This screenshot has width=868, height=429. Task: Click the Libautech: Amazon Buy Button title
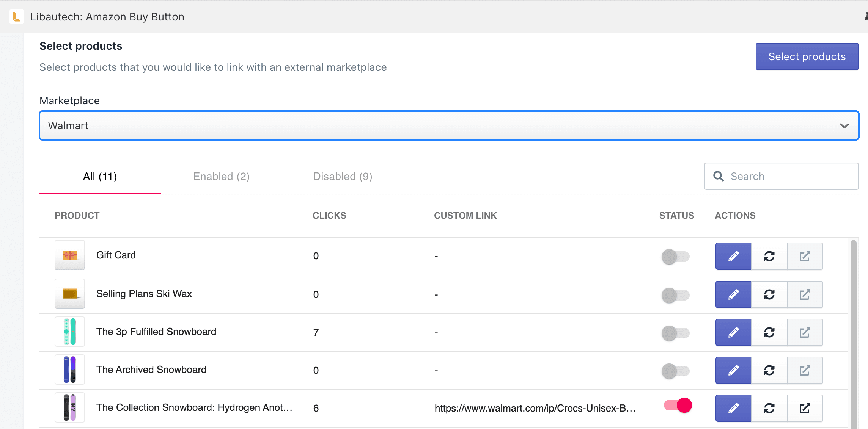point(107,17)
